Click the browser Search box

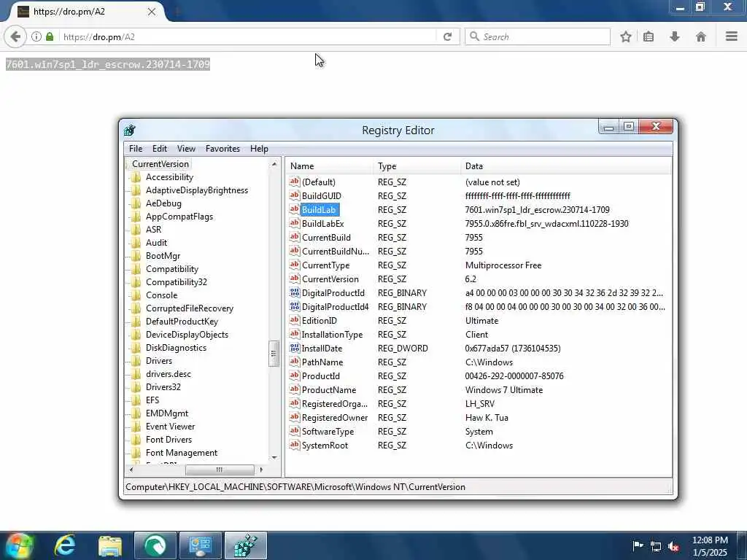[x=538, y=36]
